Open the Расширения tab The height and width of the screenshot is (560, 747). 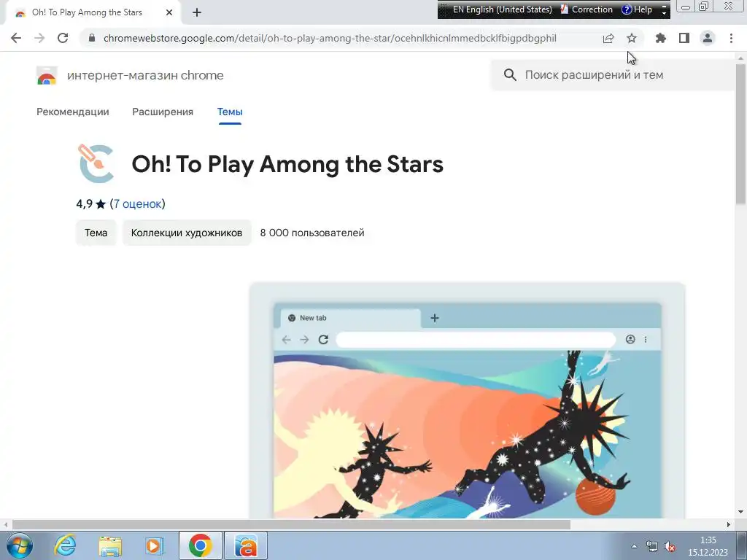point(163,112)
